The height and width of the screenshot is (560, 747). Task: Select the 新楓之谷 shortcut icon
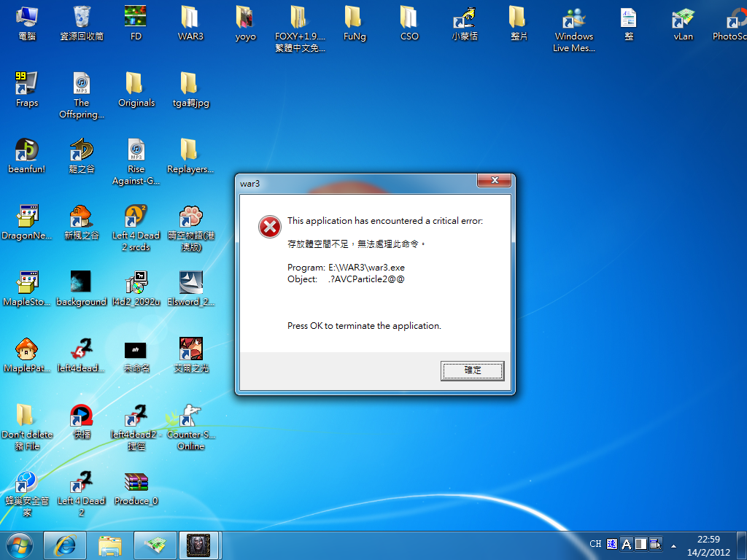pos(82,222)
